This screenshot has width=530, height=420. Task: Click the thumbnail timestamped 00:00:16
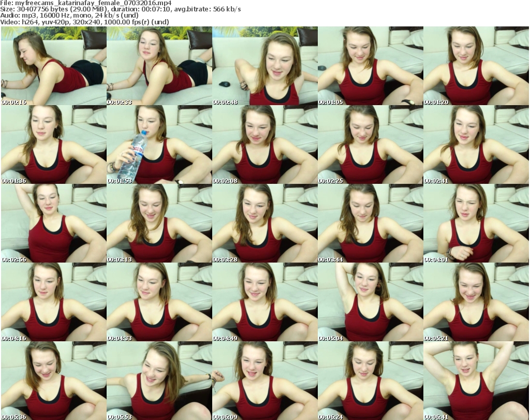point(53,66)
